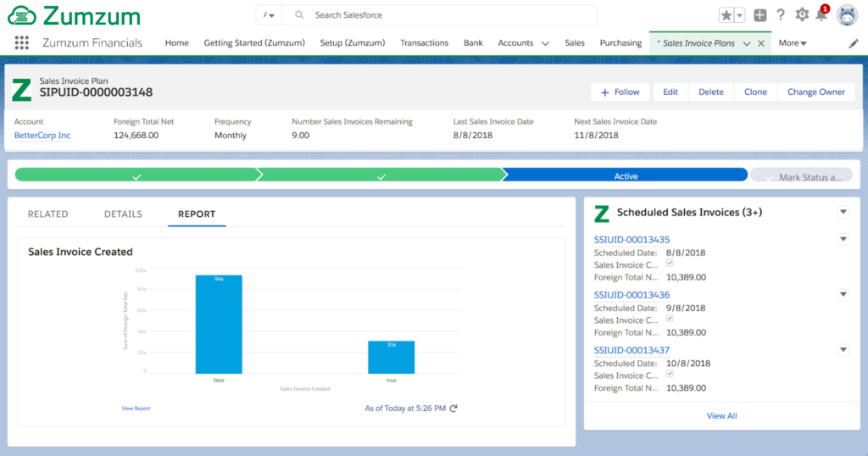Click the Foreign Total Net value 124,668.00
This screenshot has width=868, height=456.
click(x=136, y=135)
